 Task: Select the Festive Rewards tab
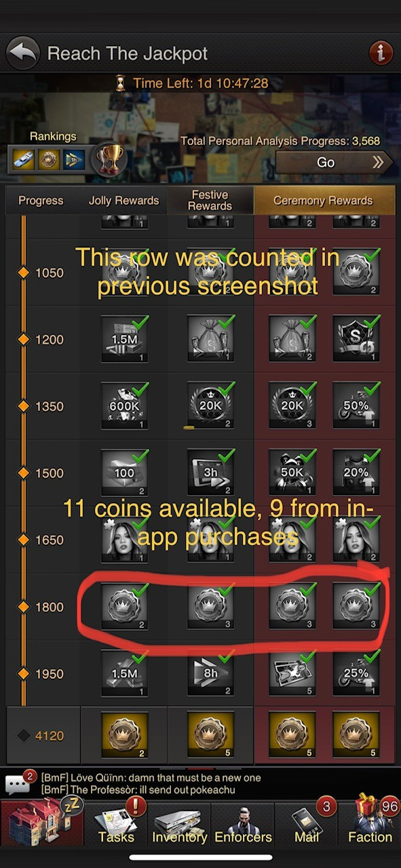coord(210,201)
